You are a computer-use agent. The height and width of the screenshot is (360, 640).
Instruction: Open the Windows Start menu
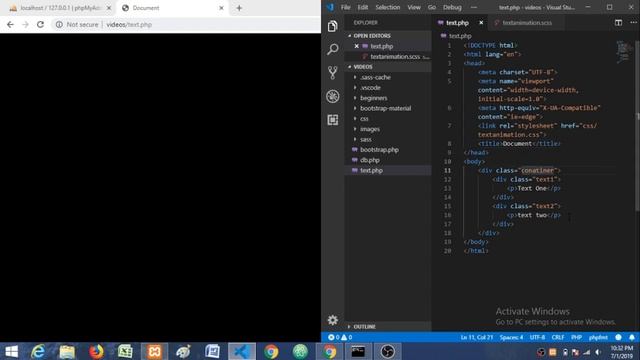click(x=11, y=351)
